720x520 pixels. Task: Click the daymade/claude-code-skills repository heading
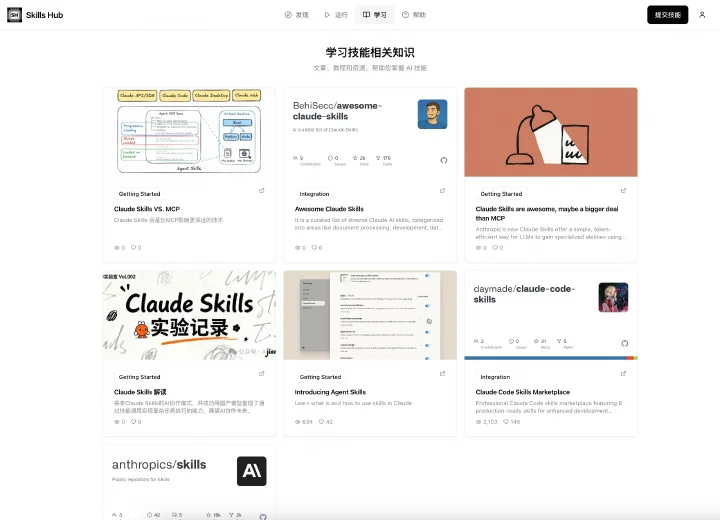[x=524, y=294]
